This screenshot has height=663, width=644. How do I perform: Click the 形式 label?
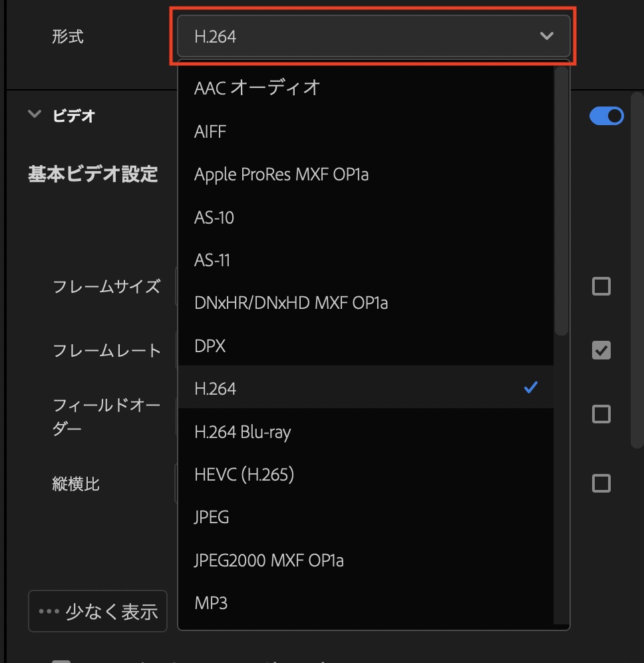(x=68, y=37)
